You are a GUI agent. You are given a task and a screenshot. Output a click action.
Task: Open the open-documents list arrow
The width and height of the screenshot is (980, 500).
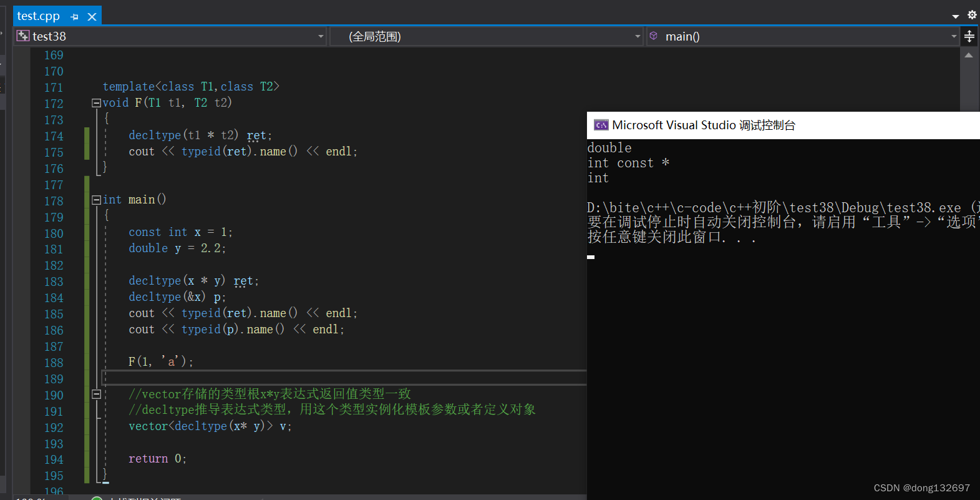pos(956,16)
